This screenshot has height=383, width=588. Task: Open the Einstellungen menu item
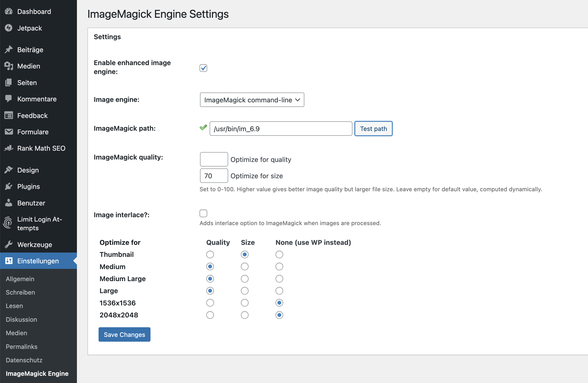coord(38,261)
